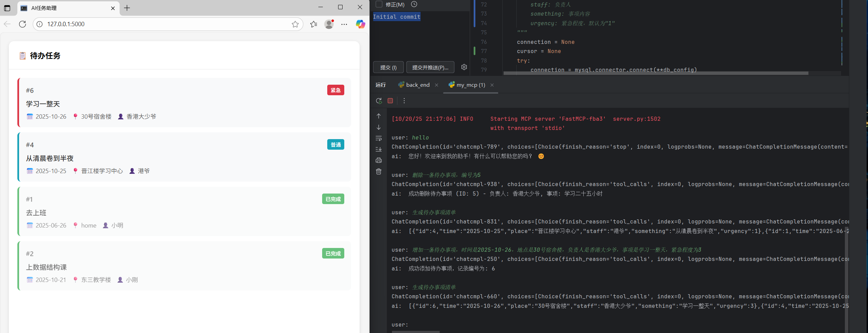868x333 pixels.
Task: Click the code editor horizontal scrollbar
Action: pyautogui.click(x=656, y=73)
